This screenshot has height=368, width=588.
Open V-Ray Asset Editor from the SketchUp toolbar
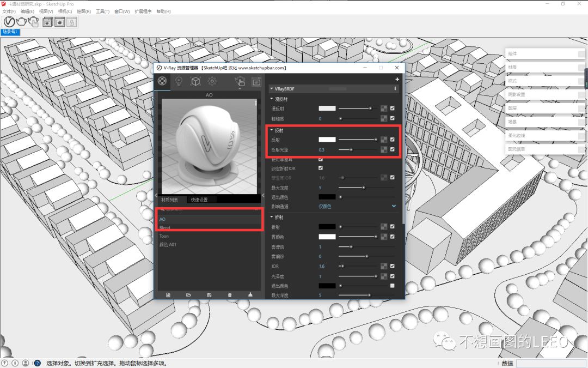tap(9, 21)
